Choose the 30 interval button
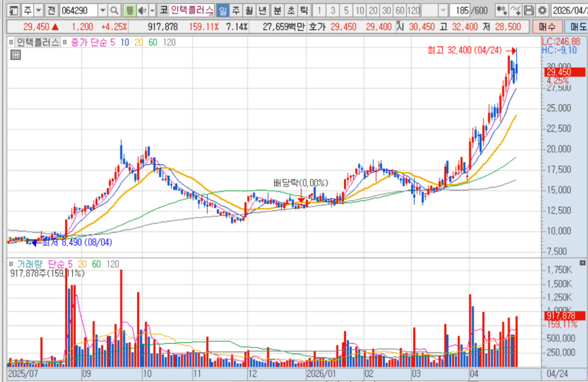Image resolution: width=588 pixels, height=382 pixels. tap(386, 10)
